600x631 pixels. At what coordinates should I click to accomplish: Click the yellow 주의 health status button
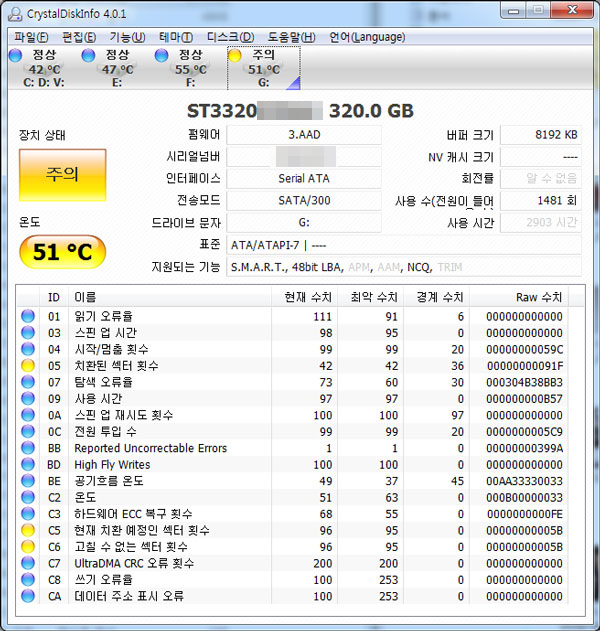[x=62, y=175]
